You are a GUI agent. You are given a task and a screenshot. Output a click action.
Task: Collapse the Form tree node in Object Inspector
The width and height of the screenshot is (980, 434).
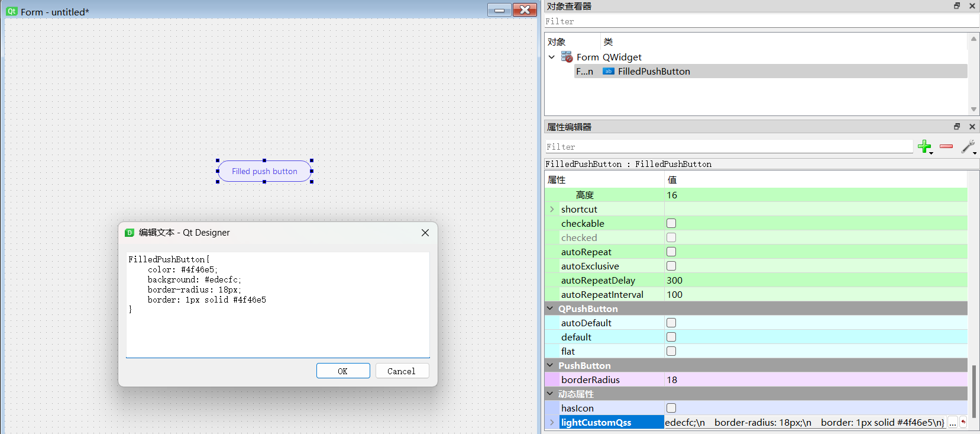pyautogui.click(x=552, y=57)
